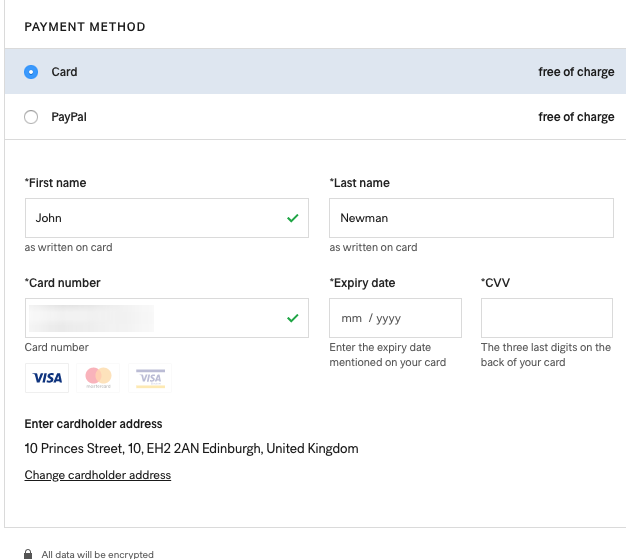The height and width of the screenshot is (559, 626).
Task: Click the All data will be encrypted text
Action: (98, 554)
